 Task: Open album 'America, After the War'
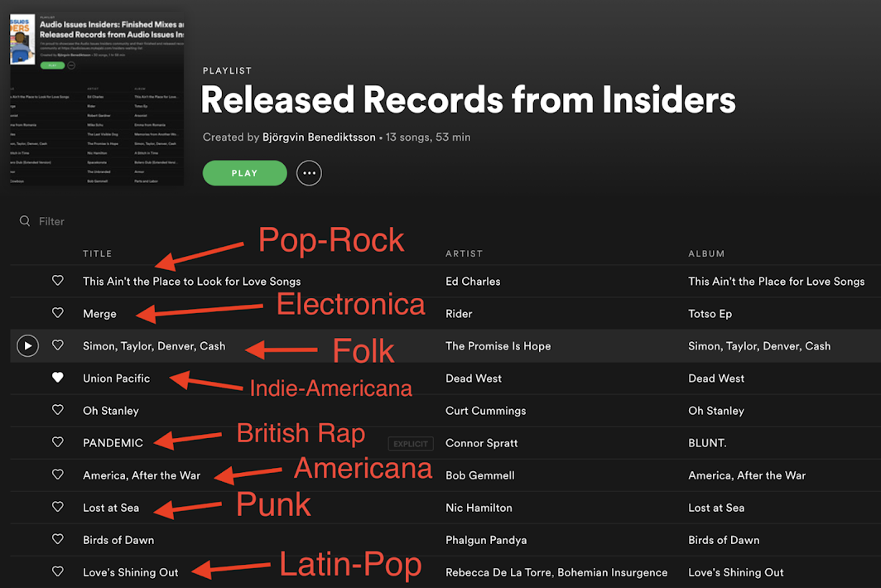(x=747, y=475)
